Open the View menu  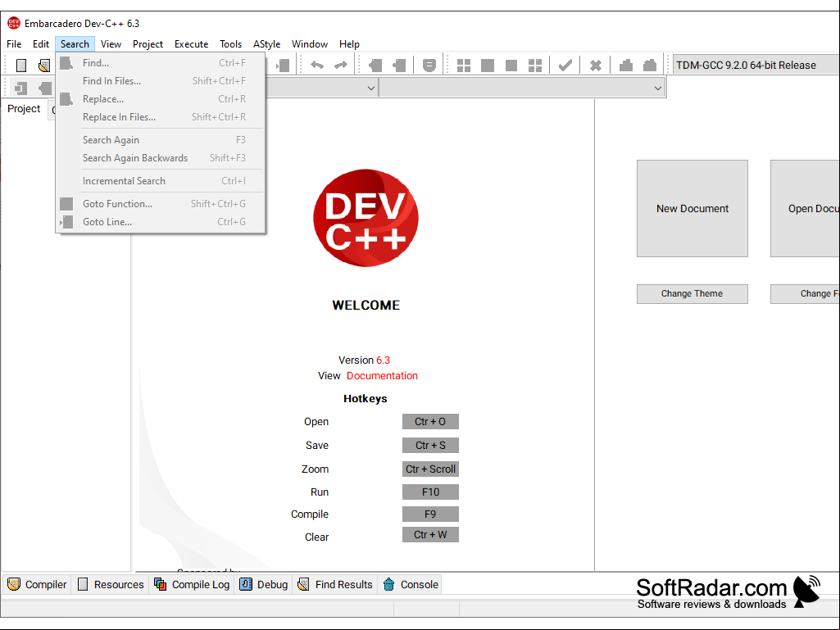111,44
